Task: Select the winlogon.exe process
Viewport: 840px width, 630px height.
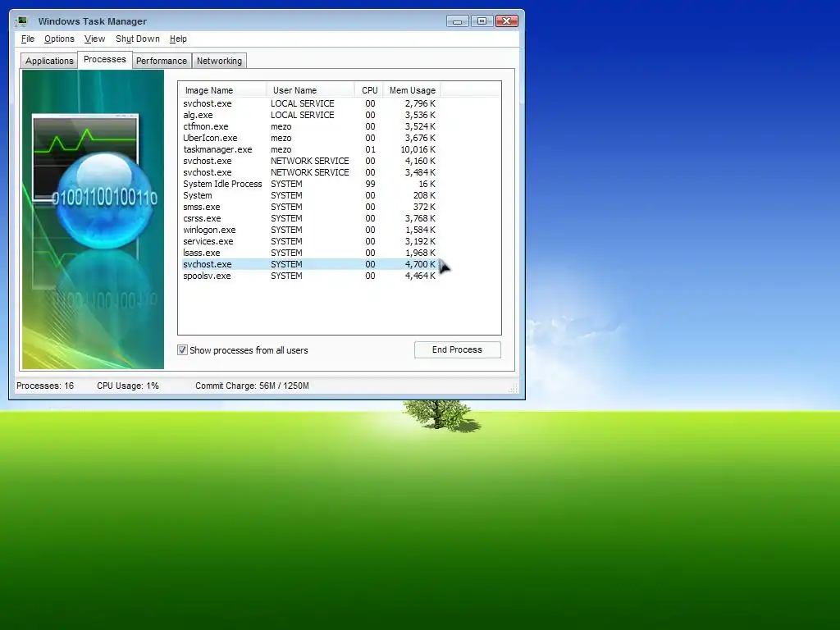Action: click(x=309, y=230)
